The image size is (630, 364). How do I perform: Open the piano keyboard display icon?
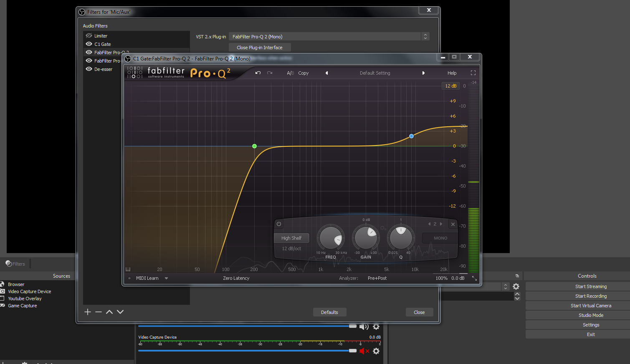[x=128, y=269]
